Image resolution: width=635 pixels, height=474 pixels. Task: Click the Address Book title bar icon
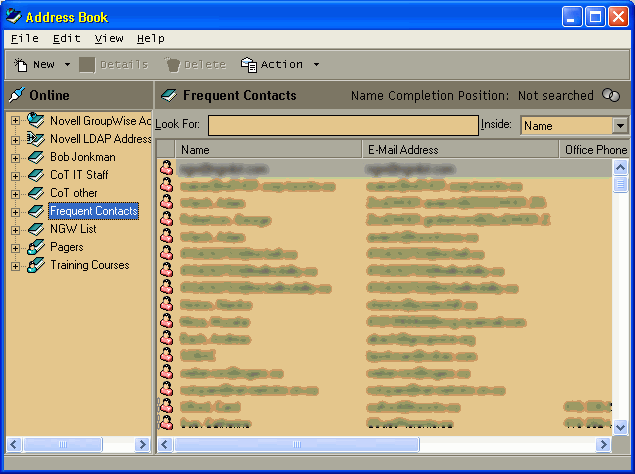[x=13, y=16]
